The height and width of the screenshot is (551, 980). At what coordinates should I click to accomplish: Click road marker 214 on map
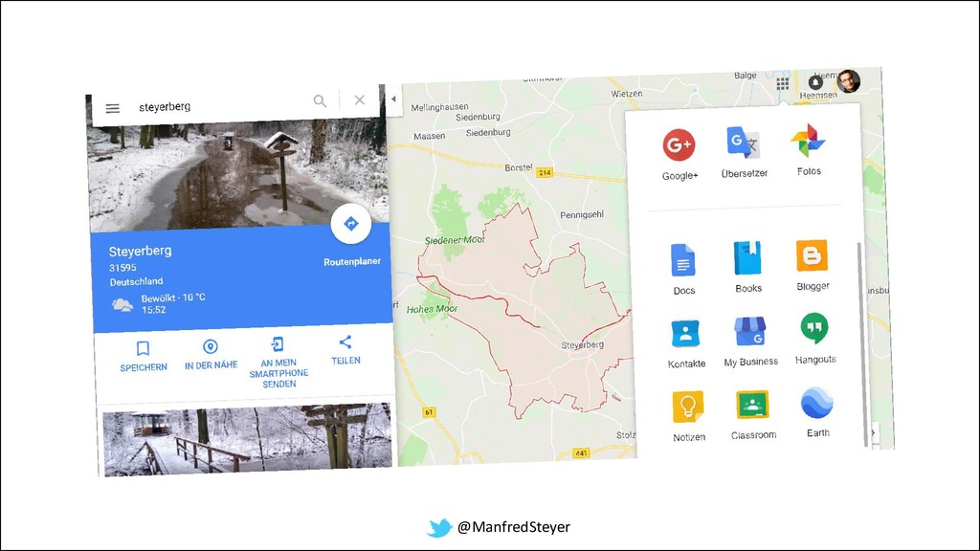click(545, 172)
